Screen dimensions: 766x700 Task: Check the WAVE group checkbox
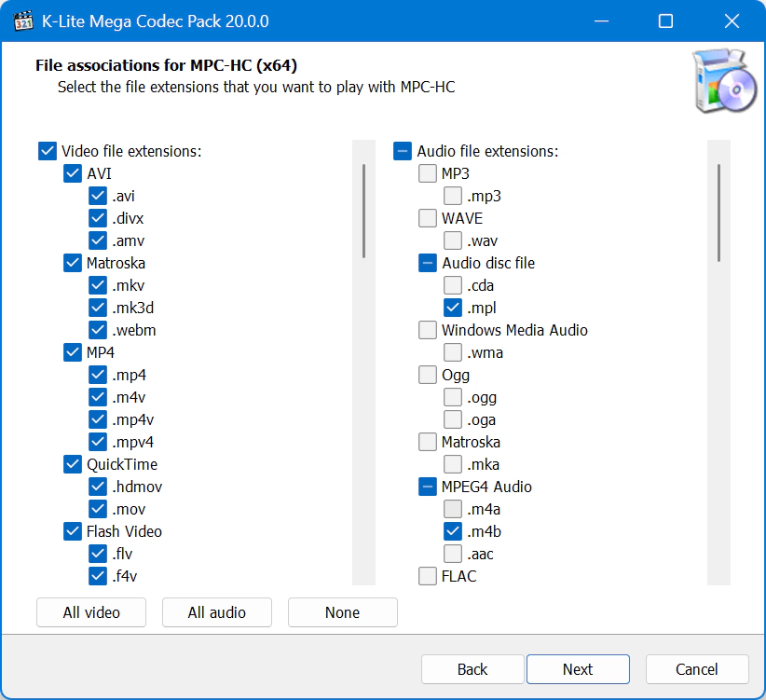(428, 218)
